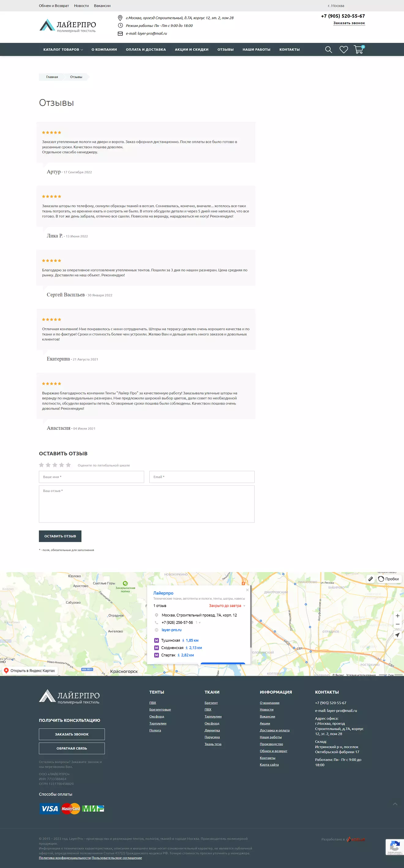Open the Открыть в Яндекс Картах link
The height and width of the screenshot is (868, 404).
(29, 671)
